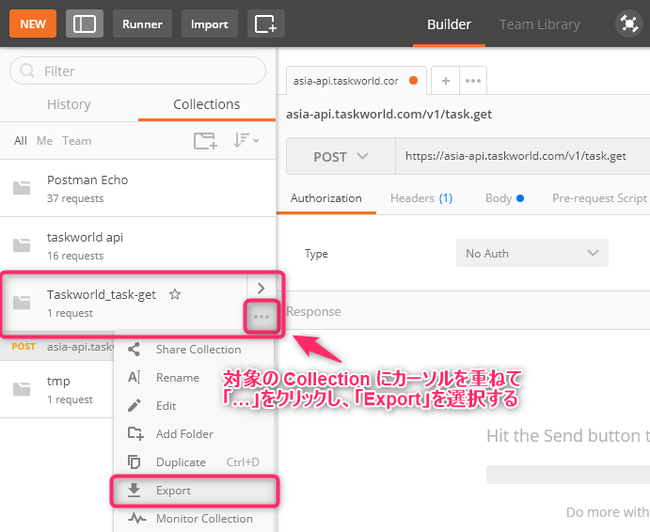Open the taskworld api collection
The image size is (650, 532).
(138, 245)
